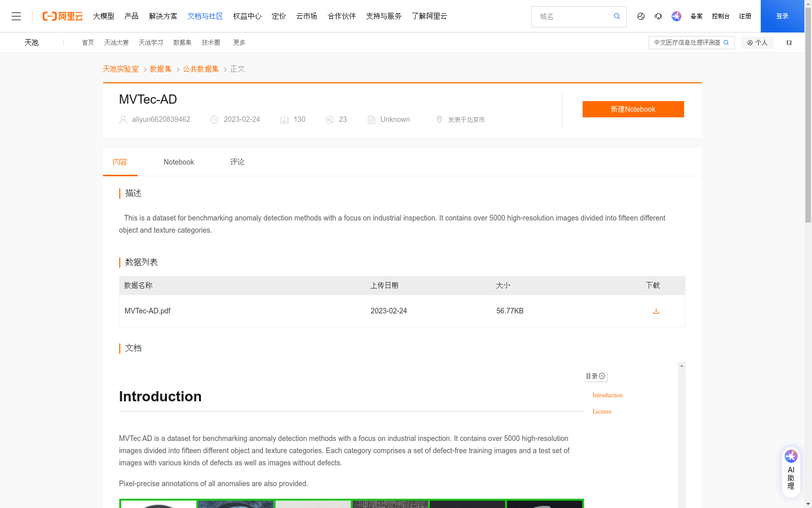Open 产品 top menu
The width and height of the screenshot is (812, 508).
click(x=131, y=16)
